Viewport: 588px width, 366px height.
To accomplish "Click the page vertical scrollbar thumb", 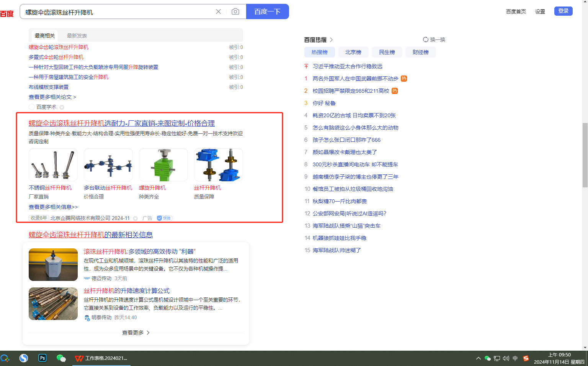I will [585, 155].
